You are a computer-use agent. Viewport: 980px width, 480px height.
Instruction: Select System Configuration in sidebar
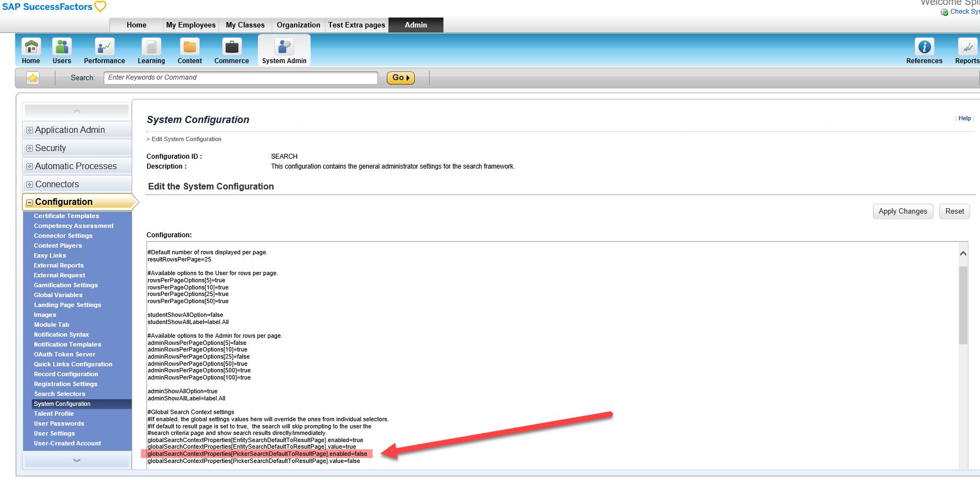coord(82,404)
